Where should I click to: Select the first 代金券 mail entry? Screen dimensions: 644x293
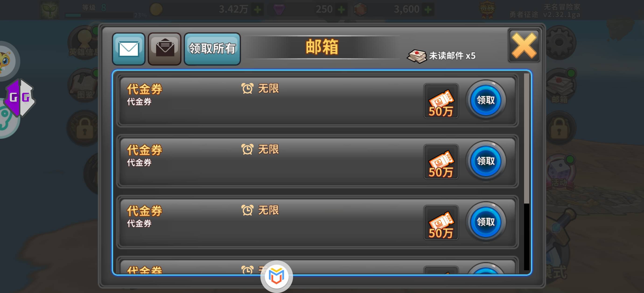318,101
